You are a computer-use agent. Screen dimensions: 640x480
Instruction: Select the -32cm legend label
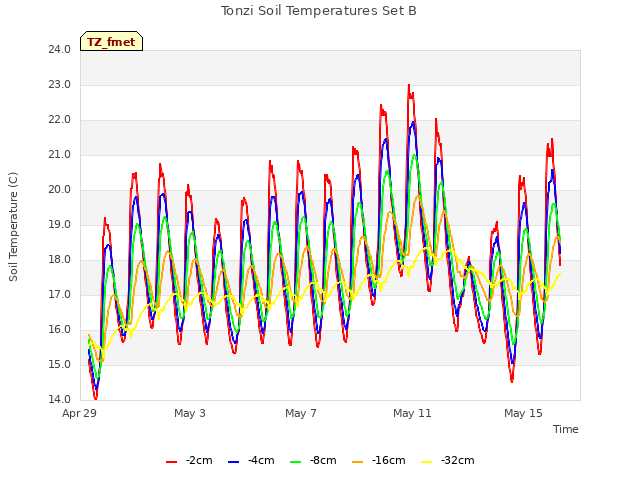pyautogui.click(x=458, y=460)
